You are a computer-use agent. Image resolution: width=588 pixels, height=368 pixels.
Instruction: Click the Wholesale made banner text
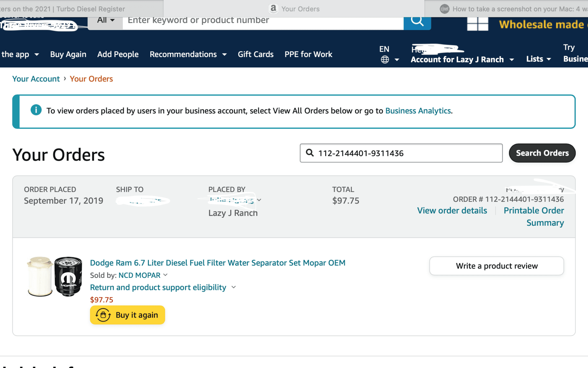[x=543, y=24]
